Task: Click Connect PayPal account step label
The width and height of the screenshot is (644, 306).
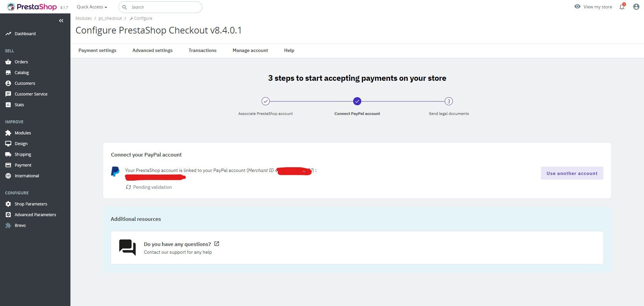Action: pyautogui.click(x=357, y=114)
